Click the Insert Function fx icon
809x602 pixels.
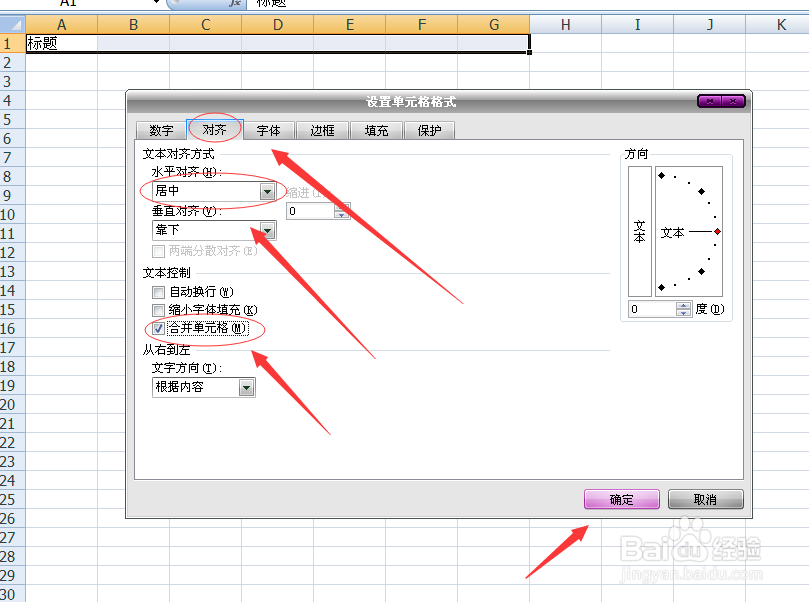tap(236, 5)
